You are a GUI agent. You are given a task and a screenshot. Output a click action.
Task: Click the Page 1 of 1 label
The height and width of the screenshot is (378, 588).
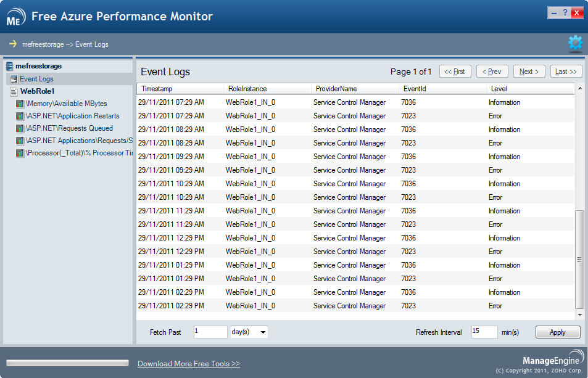point(411,72)
